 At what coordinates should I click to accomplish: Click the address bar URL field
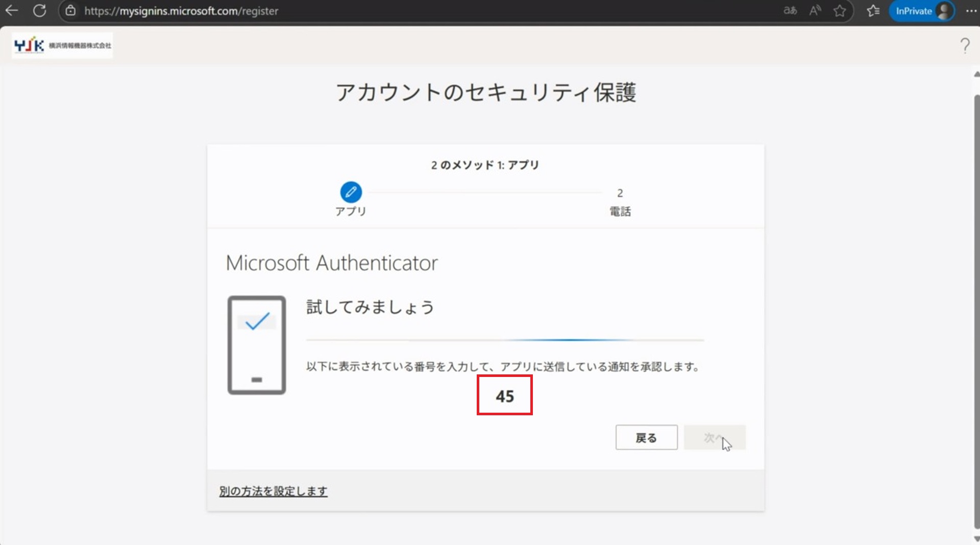(x=408, y=11)
